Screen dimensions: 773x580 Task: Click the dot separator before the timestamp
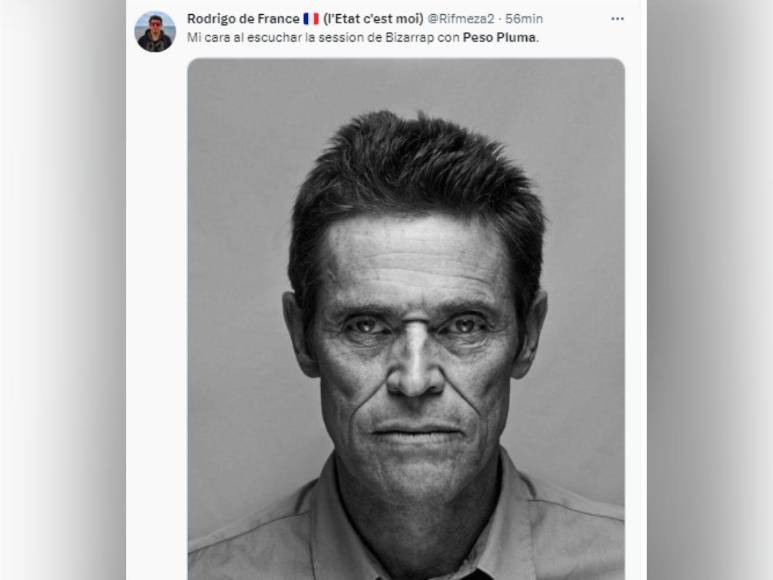click(x=499, y=19)
